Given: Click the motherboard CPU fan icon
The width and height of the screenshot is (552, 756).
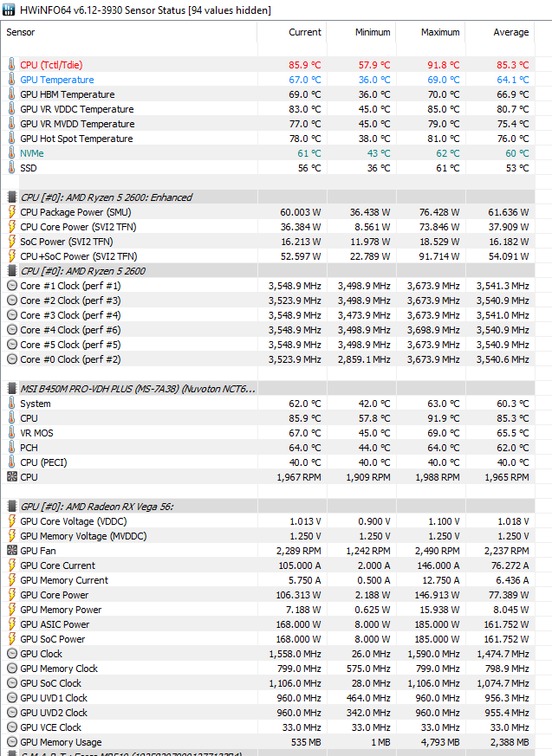Looking at the screenshot, I should click(x=11, y=477).
